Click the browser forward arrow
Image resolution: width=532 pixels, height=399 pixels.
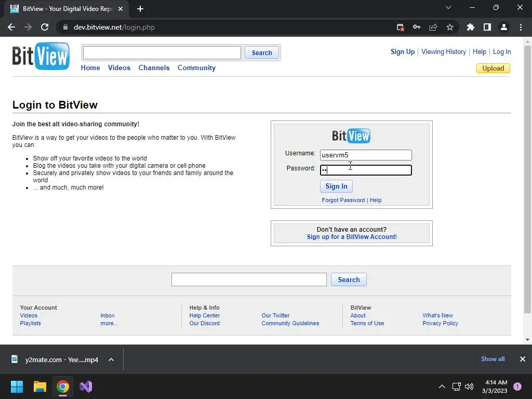coord(28,27)
